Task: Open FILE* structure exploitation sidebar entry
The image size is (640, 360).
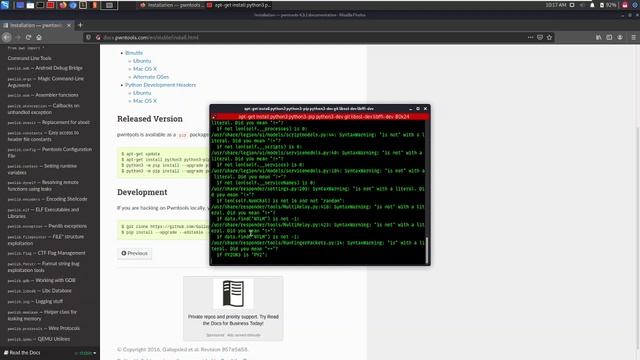Action: click(46, 240)
